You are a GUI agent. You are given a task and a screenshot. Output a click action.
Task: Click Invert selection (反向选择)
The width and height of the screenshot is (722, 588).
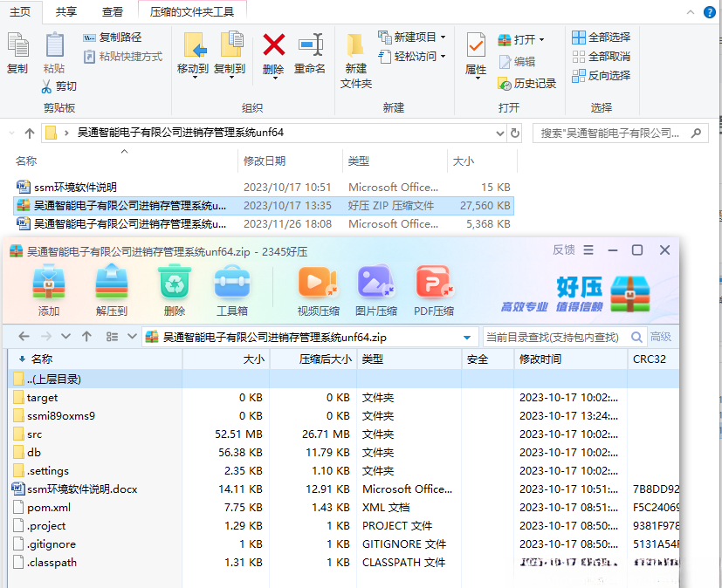pyautogui.click(x=601, y=75)
